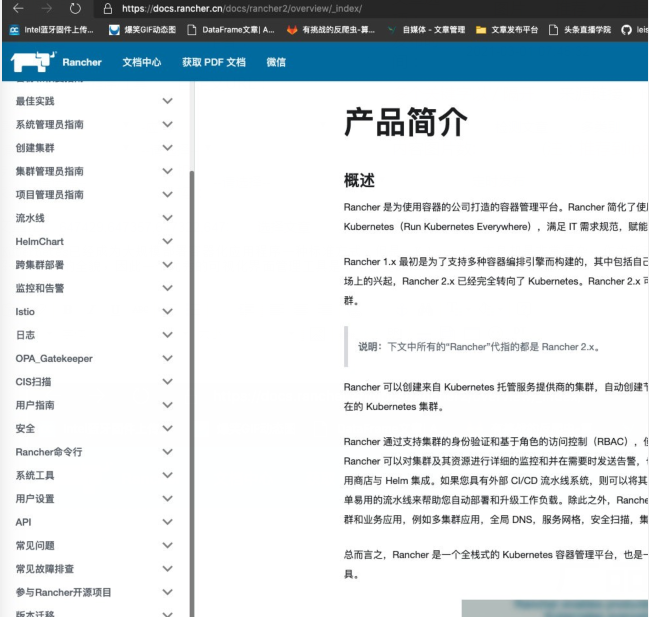Expand the OPA_Gatekeeper chevron

point(167,358)
